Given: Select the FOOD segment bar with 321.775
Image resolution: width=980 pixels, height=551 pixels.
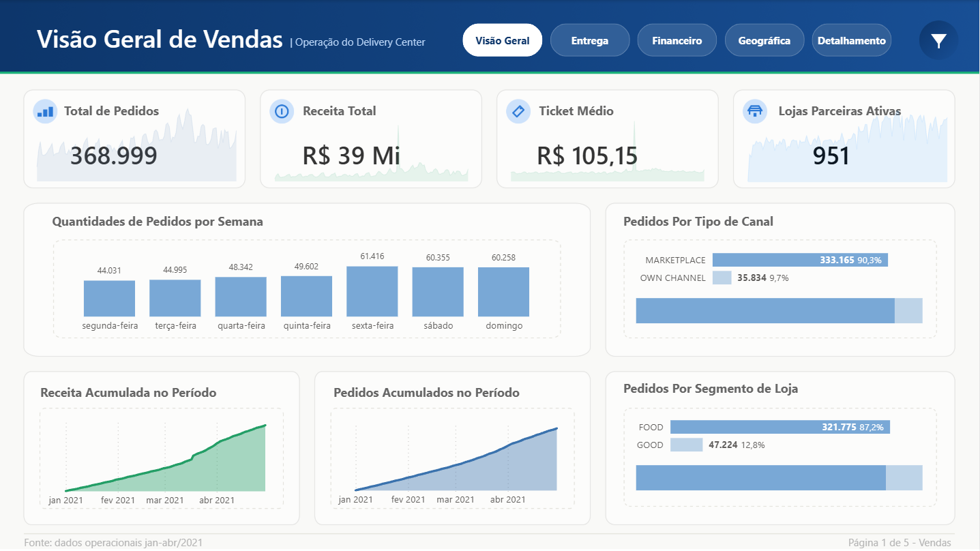Looking at the screenshot, I should [780, 427].
